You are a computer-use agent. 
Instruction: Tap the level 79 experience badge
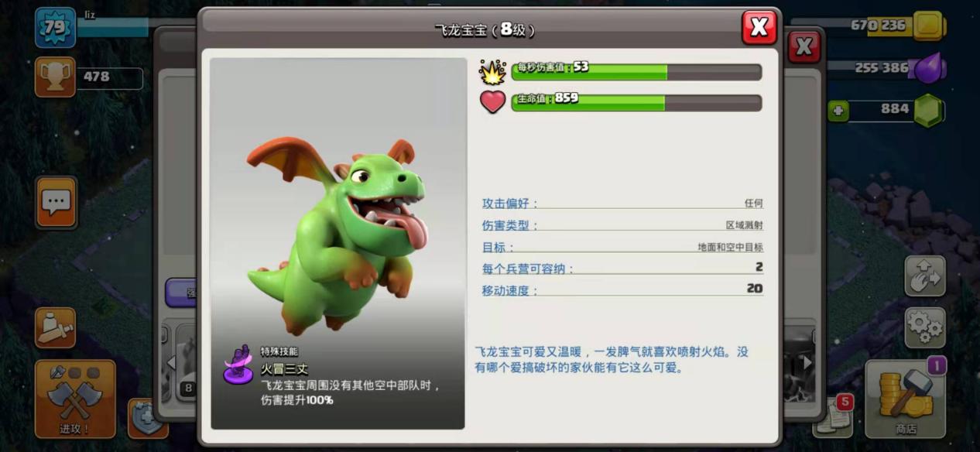(x=55, y=27)
